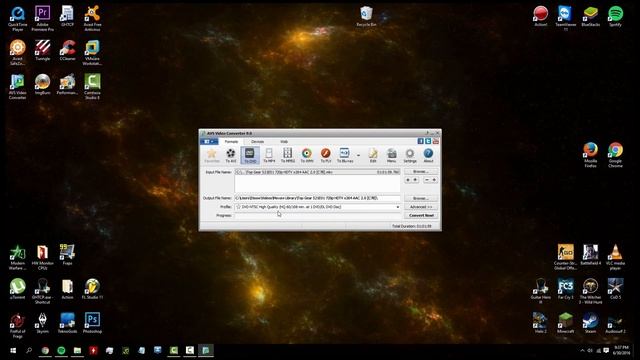640x360 pixels.
Task: Click Browse for output file
Action: pos(421,198)
